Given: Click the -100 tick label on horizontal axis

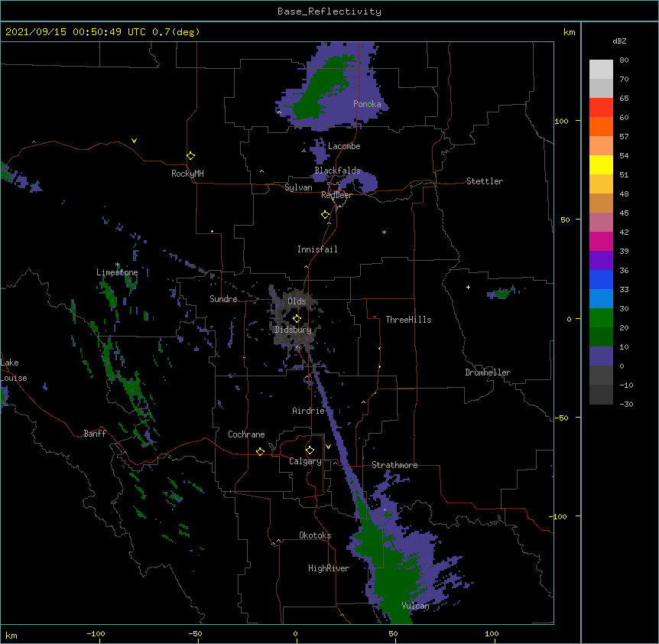Looking at the screenshot, I should [x=96, y=633].
